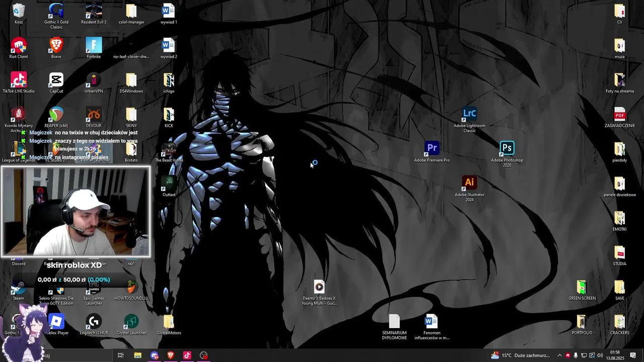Open volume control in system tray

pyautogui.click(x=600, y=355)
